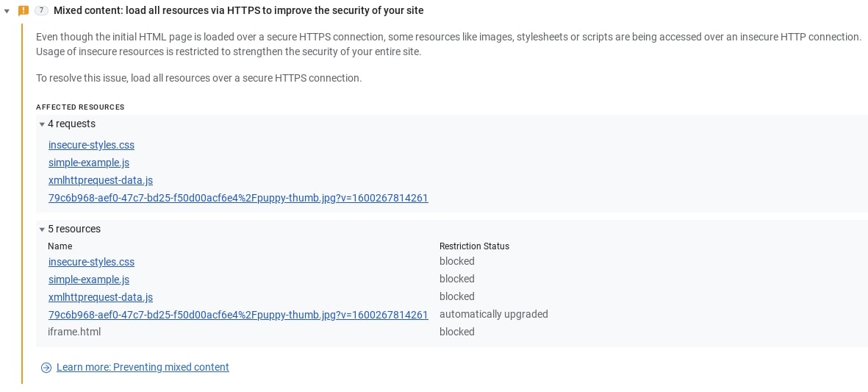Click the circled arrow icon beside Learn more
This screenshot has height=392, width=868.
click(x=46, y=368)
